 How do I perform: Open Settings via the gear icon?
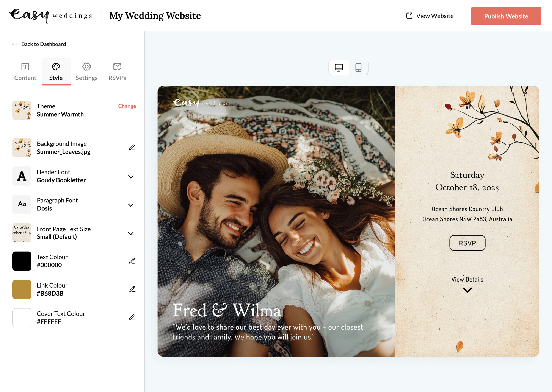coord(86,67)
